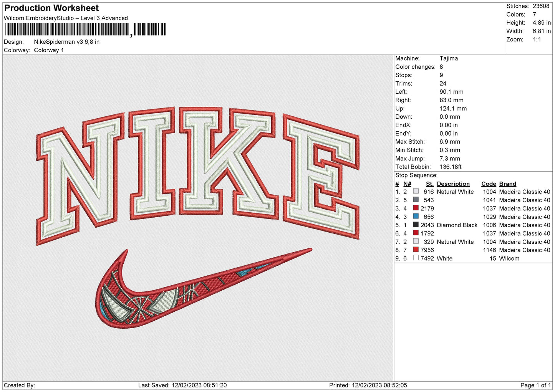Click the Production Worksheet title
The width and height of the screenshot is (555, 392).
[x=51, y=8]
